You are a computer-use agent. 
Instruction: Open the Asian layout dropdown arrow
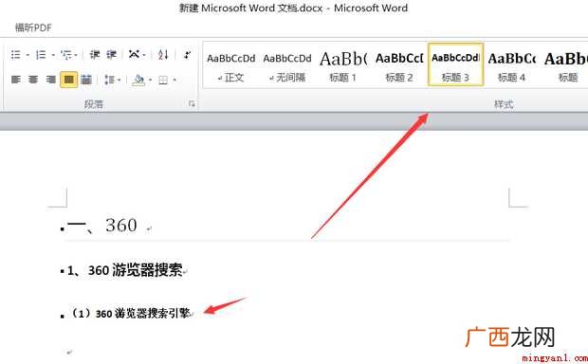[144, 55]
